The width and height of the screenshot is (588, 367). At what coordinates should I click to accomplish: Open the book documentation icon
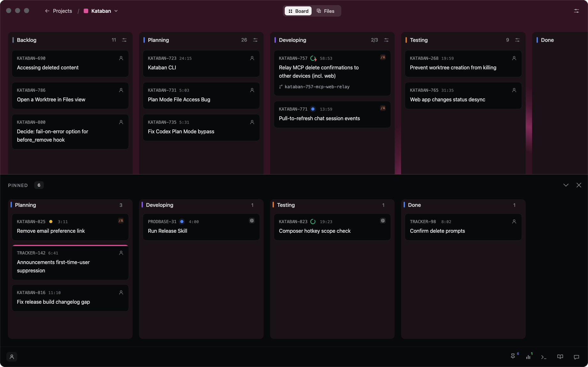(x=560, y=357)
